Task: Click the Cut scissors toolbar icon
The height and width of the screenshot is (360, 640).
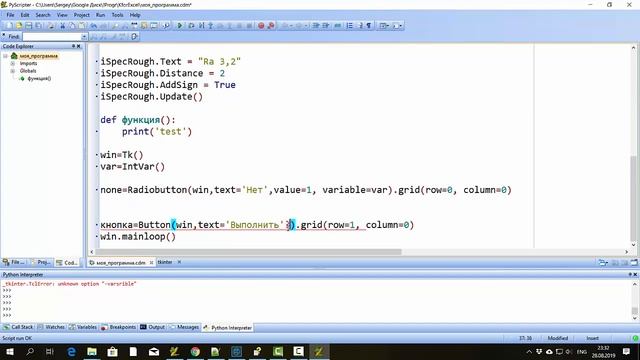Action: 62,26
